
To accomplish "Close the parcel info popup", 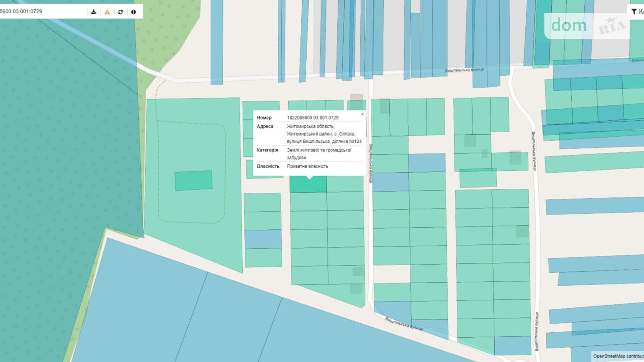I will coord(362,114).
